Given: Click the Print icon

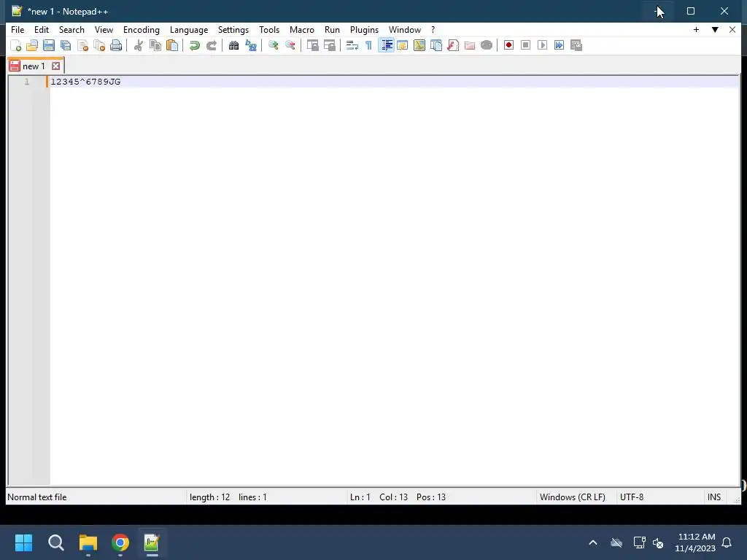Looking at the screenshot, I should 116,45.
